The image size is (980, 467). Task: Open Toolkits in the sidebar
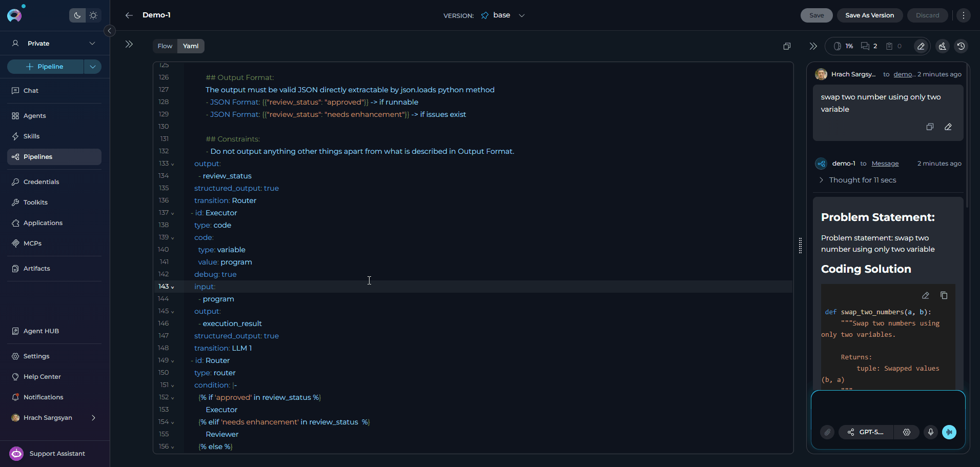click(x=54, y=202)
